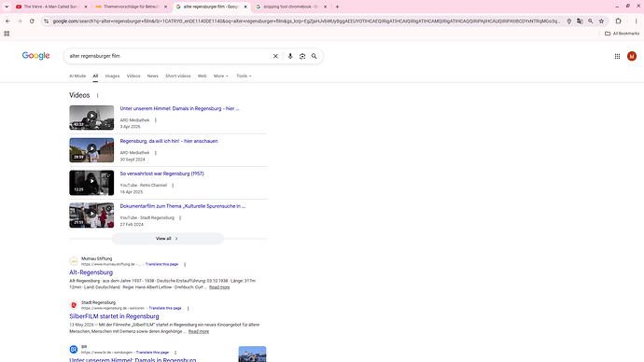The image size is (644, 362).
Task: Click the zoom magnifier icon in address bar
Action: [x=591, y=21]
